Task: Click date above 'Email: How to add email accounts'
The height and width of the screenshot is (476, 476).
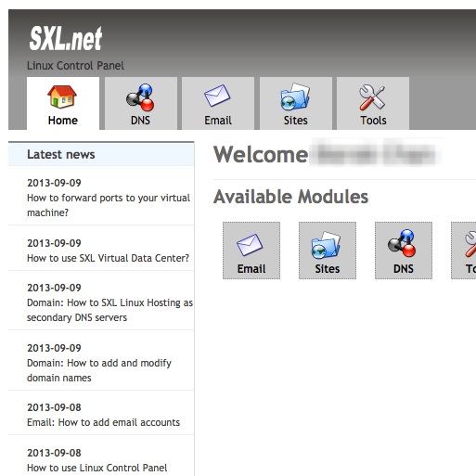Action: [x=54, y=407]
